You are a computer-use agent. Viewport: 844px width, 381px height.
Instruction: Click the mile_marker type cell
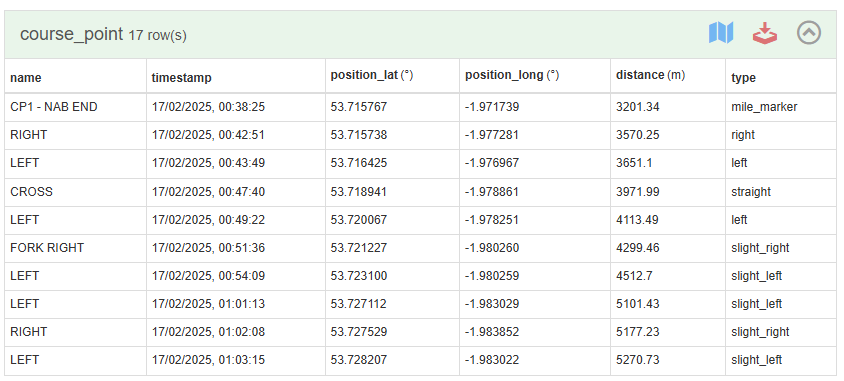[780, 107]
